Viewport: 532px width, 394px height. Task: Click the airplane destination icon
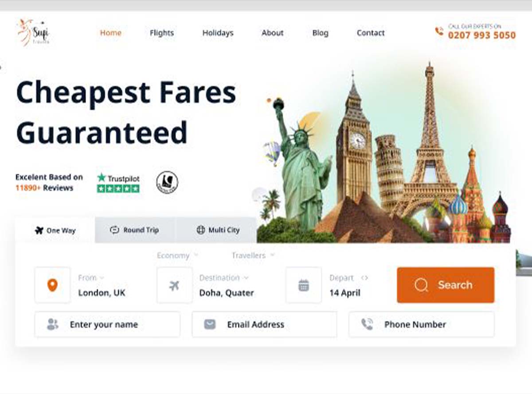(175, 285)
